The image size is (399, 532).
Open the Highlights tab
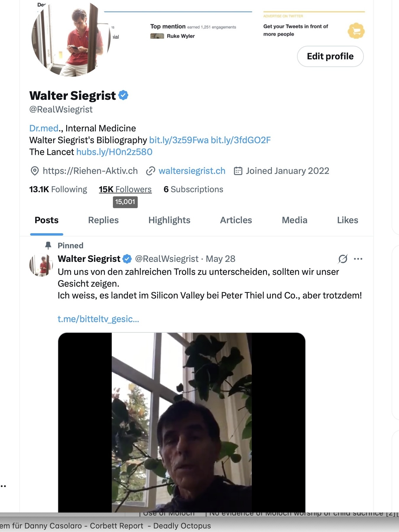tap(169, 220)
